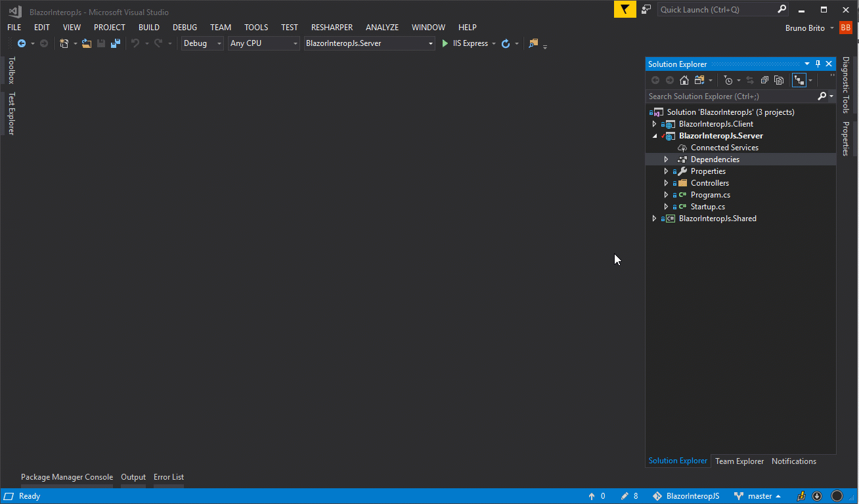Run the project with IIS Express
The image size is (859, 504).
[465, 43]
